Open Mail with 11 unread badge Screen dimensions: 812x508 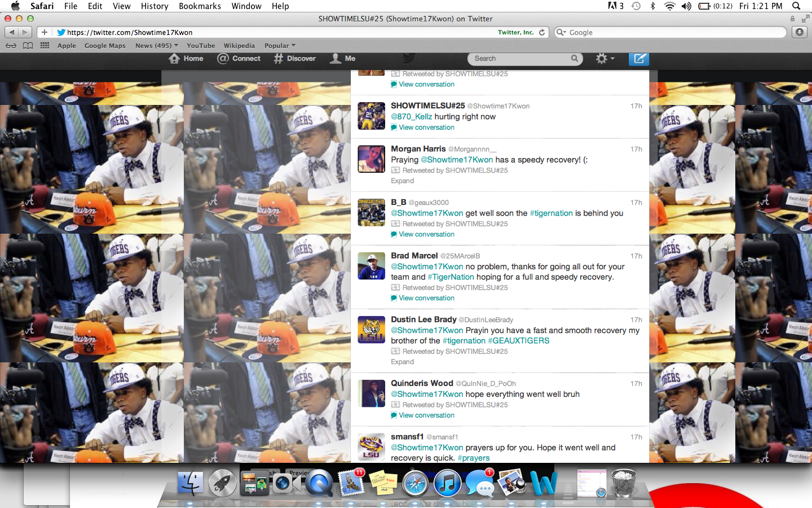click(x=351, y=483)
